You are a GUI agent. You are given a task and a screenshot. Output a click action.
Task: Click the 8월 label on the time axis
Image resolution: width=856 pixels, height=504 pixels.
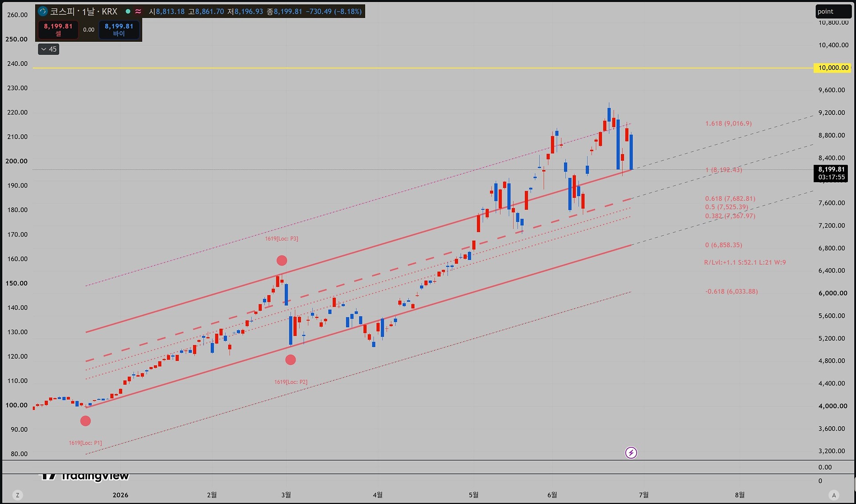[x=740, y=495]
